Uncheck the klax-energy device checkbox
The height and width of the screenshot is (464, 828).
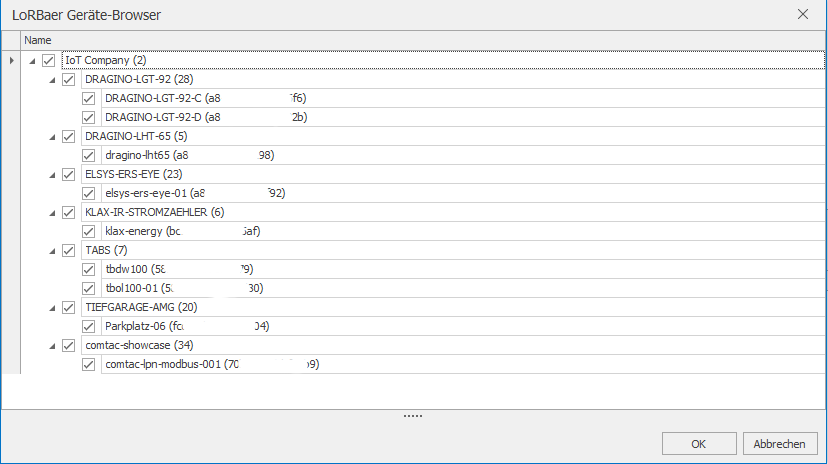(89, 231)
